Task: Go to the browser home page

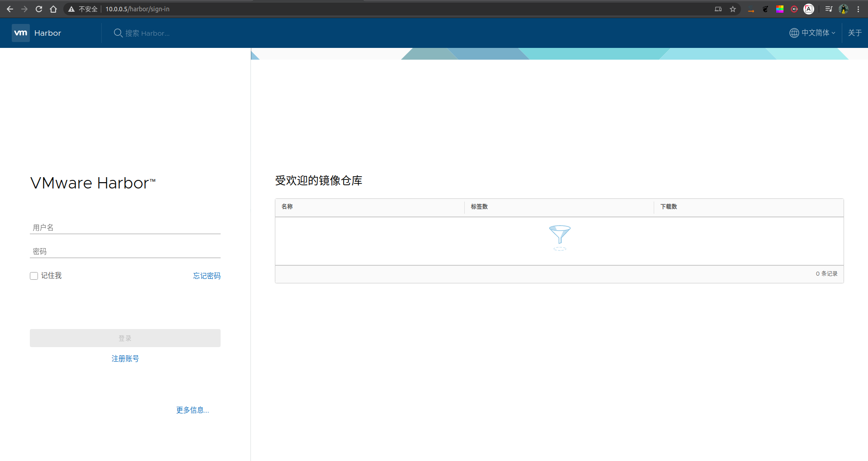Action: coord(53,9)
